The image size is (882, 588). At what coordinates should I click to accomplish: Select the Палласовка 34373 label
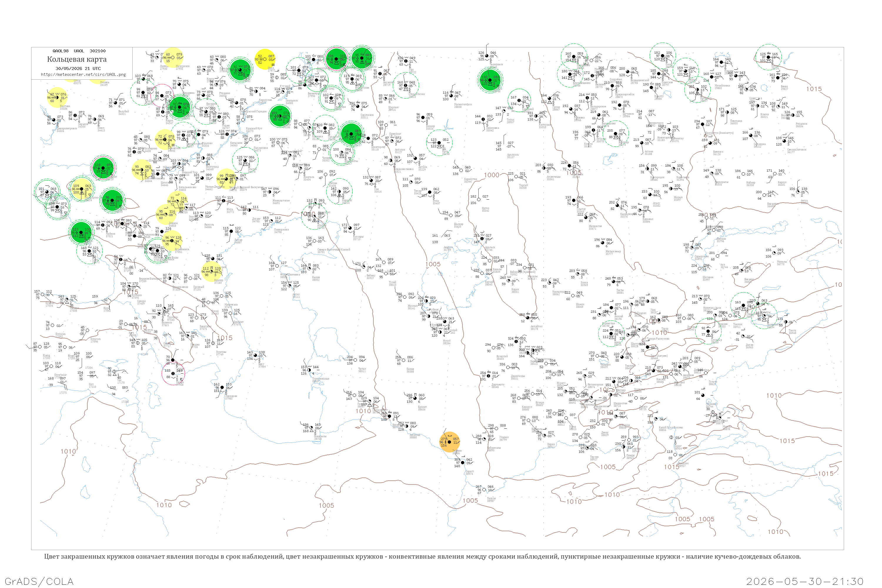(x=260, y=149)
